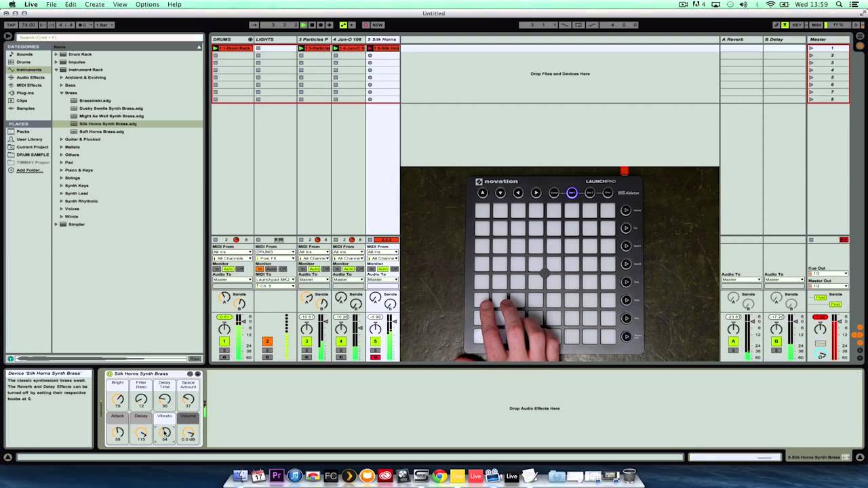Open the Create menu
The height and width of the screenshot is (488, 868).
point(94,5)
